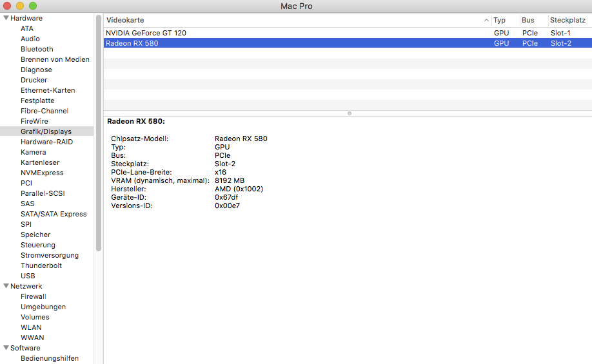Click the PCIe-Lane-Breite value x16
The image size is (592, 364).
[220, 173]
